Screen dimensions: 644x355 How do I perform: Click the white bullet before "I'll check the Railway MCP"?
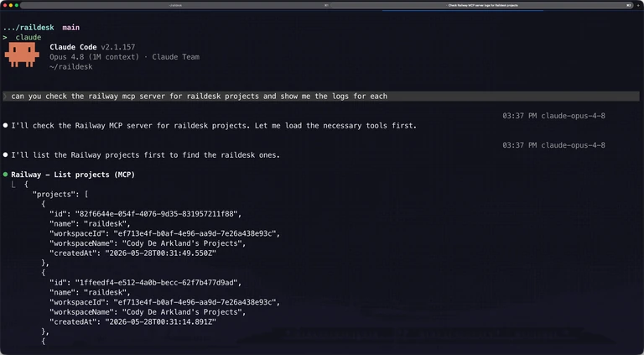click(x=5, y=126)
